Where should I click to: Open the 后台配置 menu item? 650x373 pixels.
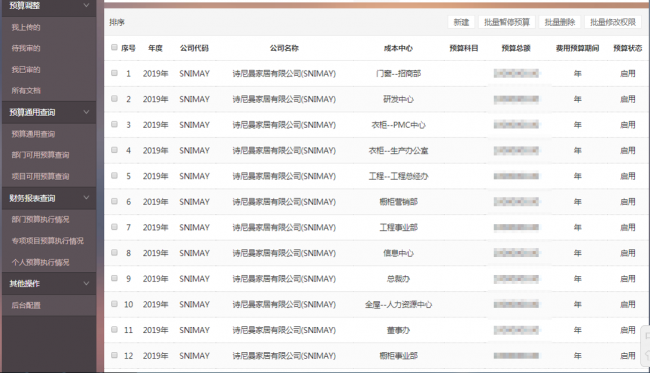(26, 305)
